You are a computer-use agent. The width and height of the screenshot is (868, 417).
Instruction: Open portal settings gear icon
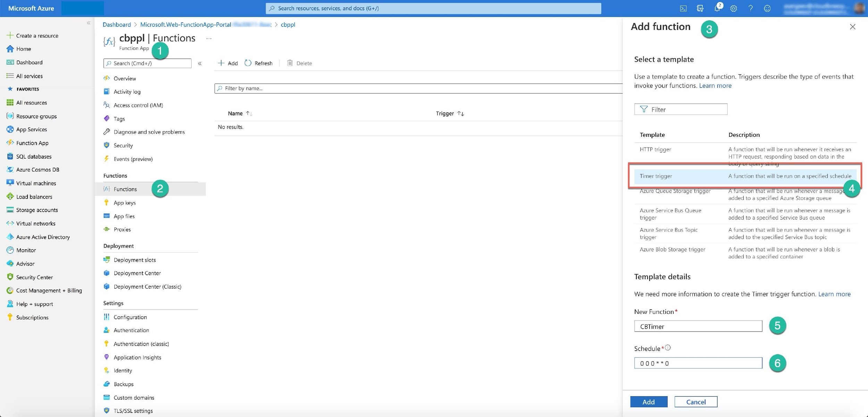[x=734, y=8]
